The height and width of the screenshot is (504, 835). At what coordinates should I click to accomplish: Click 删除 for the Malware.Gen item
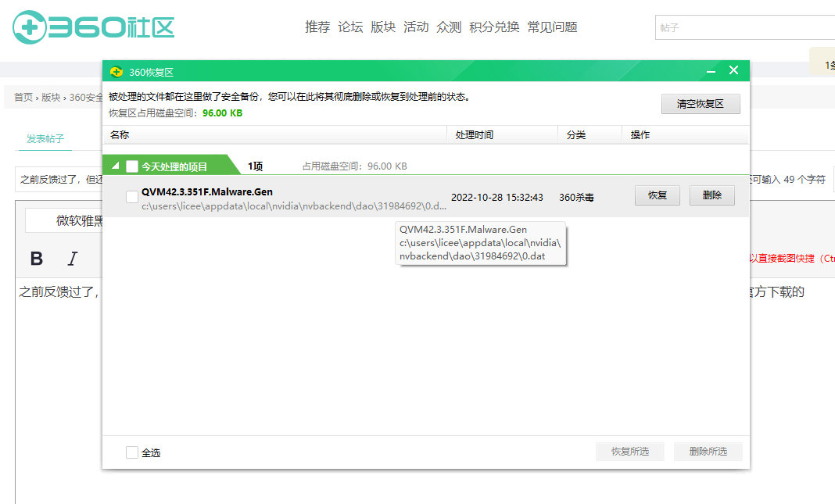(712, 195)
